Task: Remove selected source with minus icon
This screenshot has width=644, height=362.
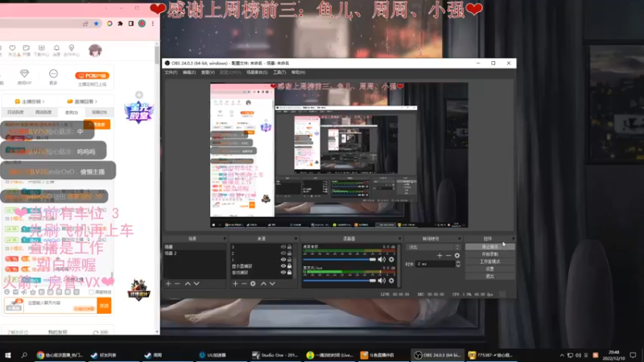Action: (244, 284)
